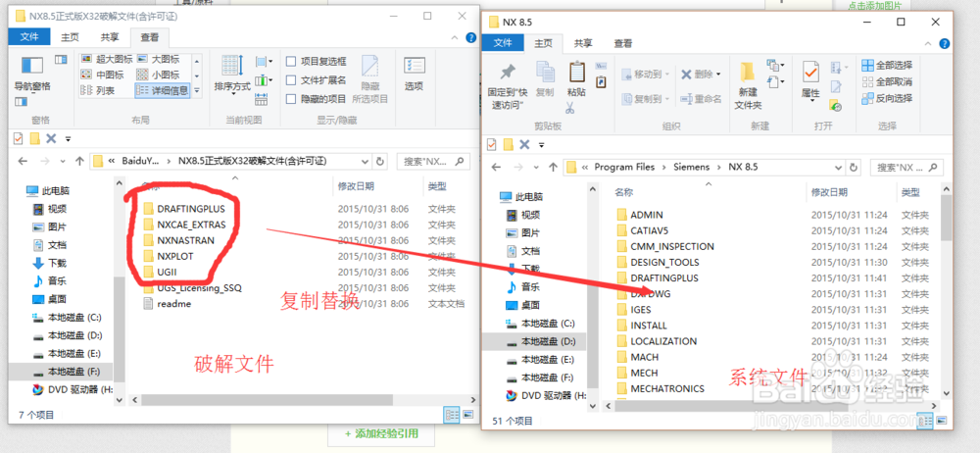This screenshot has height=453, width=980.
Task: Click the help question mark in the NX 8.5 window
Action: pyautogui.click(x=945, y=43)
